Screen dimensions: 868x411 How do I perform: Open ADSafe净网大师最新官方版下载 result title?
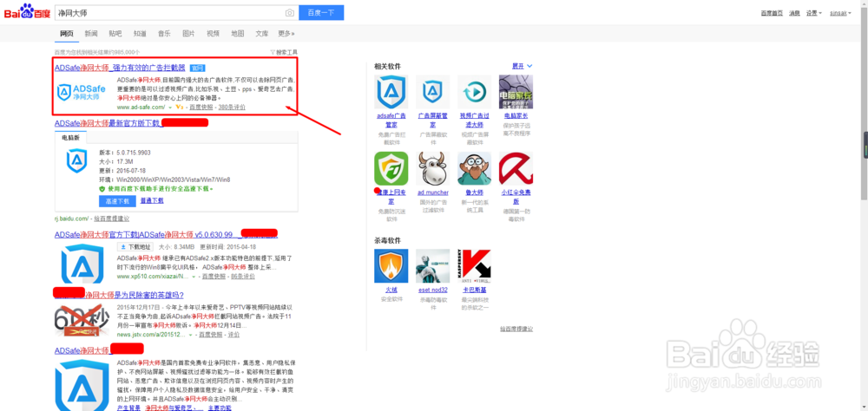pos(108,123)
